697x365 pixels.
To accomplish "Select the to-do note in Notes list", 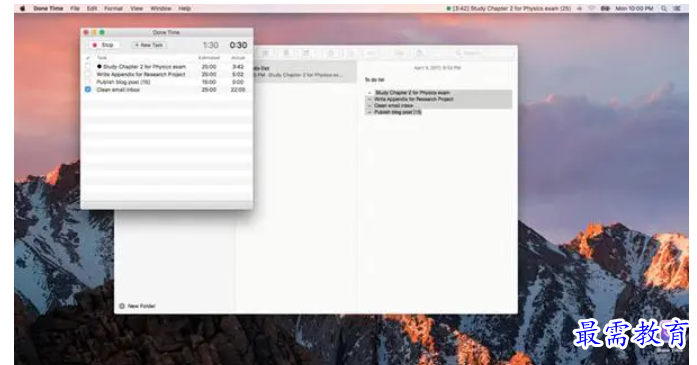I will point(305,72).
